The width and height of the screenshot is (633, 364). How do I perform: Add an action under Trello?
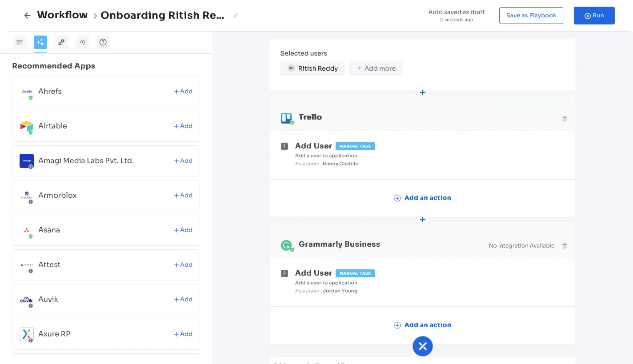(x=423, y=198)
